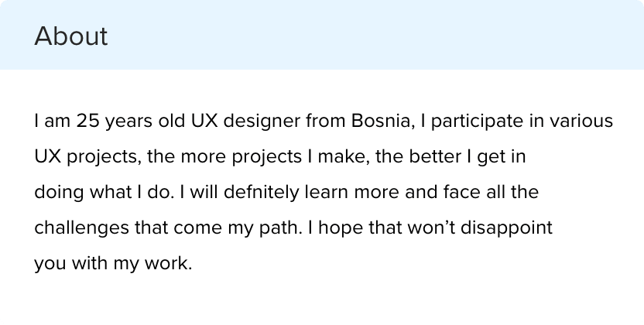Click the word disappoint

(506, 227)
